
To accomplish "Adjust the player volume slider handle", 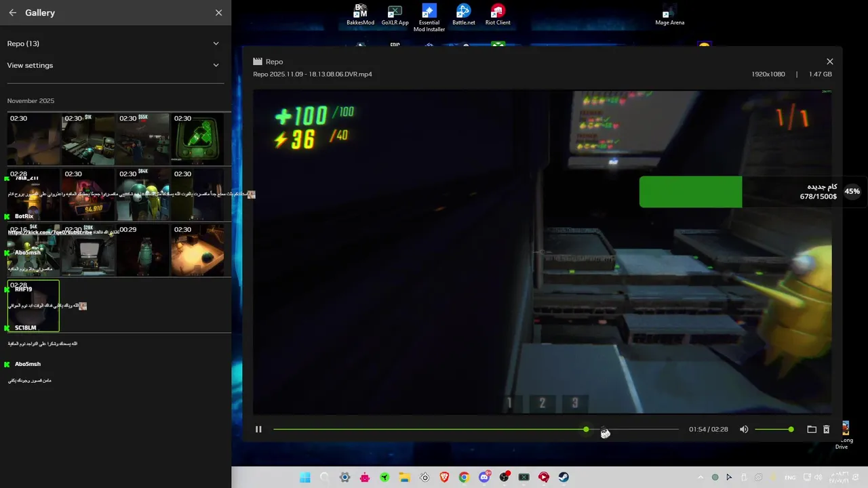I will tap(791, 429).
